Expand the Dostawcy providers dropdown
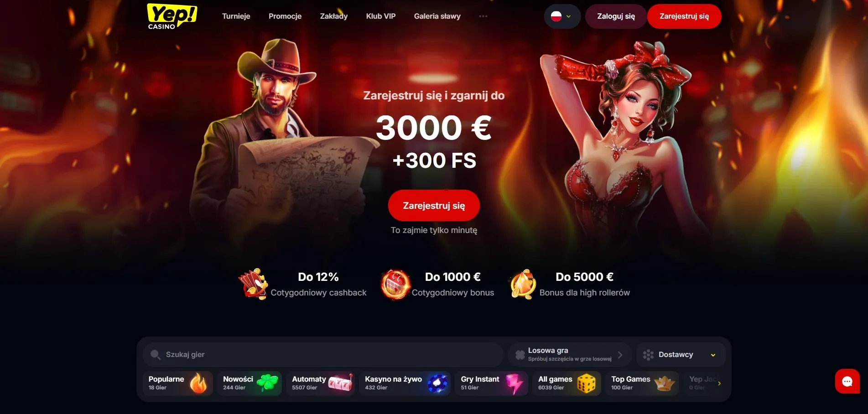Image resolution: width=868 pixels, height=414 pixels. [681, 355]
